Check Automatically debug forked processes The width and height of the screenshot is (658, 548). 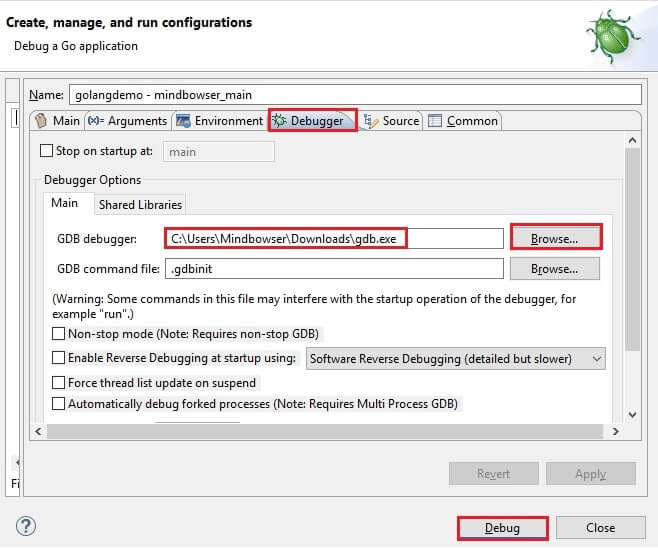tap(59, 404)
